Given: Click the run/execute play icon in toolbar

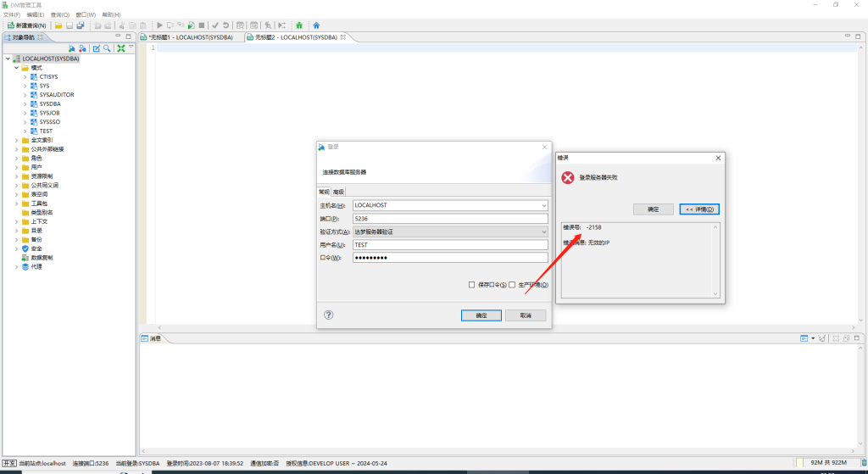Looking at the screenshot, I should coord(159,25).
